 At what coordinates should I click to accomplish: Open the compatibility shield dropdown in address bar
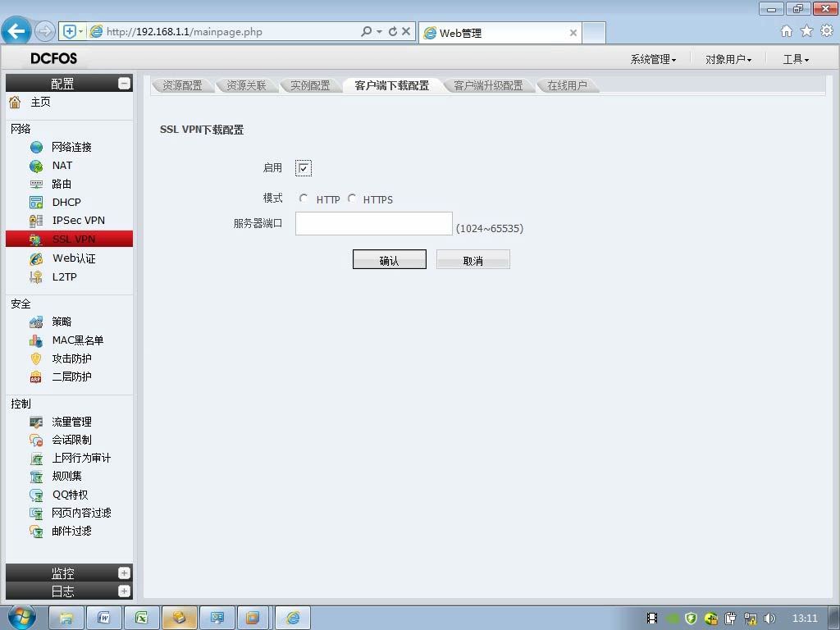click(81, 32)
